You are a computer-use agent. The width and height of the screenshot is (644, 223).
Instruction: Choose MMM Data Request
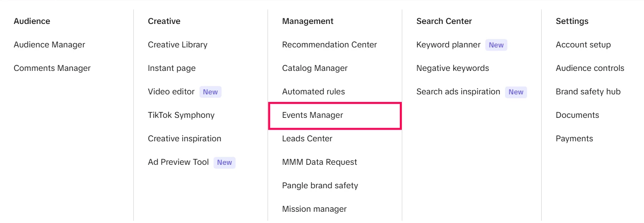pos(319,162)
